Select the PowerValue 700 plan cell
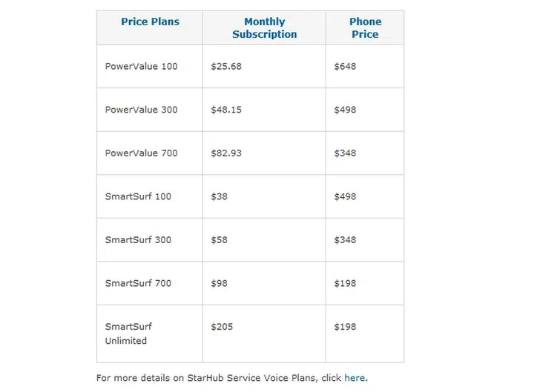This screenshot has width=534, height=392. [x=142, y=153]
